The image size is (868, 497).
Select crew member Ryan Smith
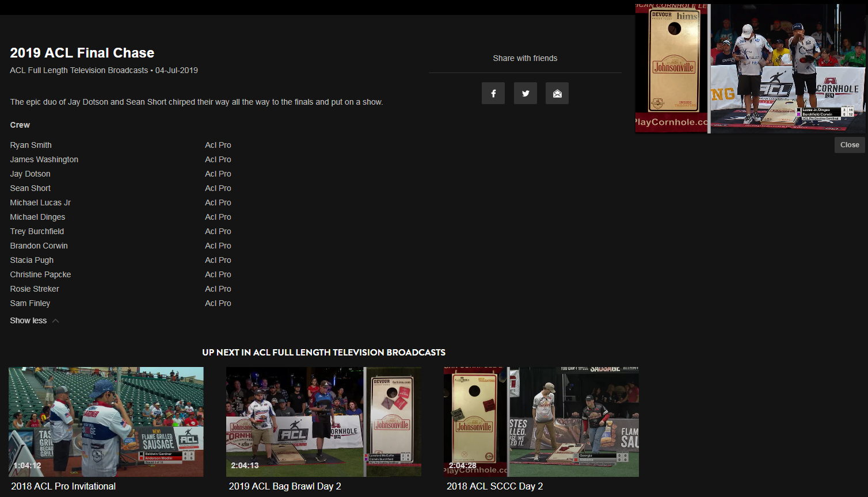[x=31, y=145]
